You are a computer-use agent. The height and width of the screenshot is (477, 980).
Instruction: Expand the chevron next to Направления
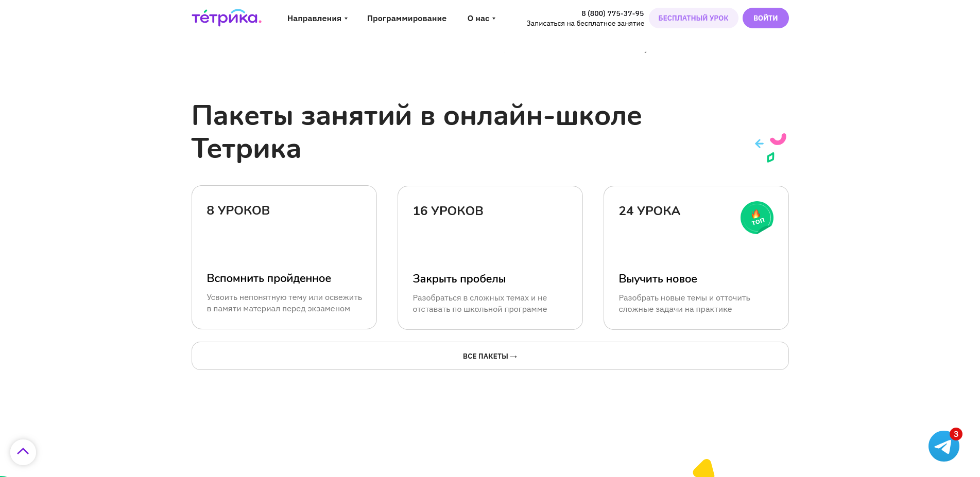pos(346,19)
